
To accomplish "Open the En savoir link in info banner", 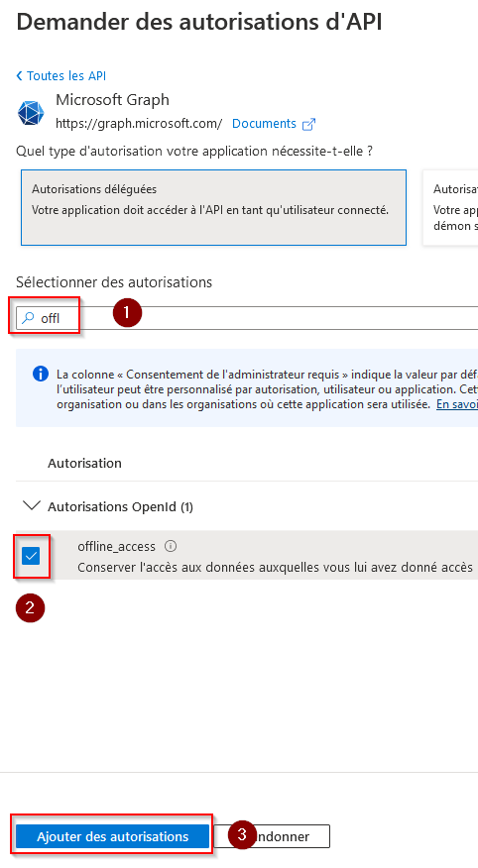I will point(457,404).
